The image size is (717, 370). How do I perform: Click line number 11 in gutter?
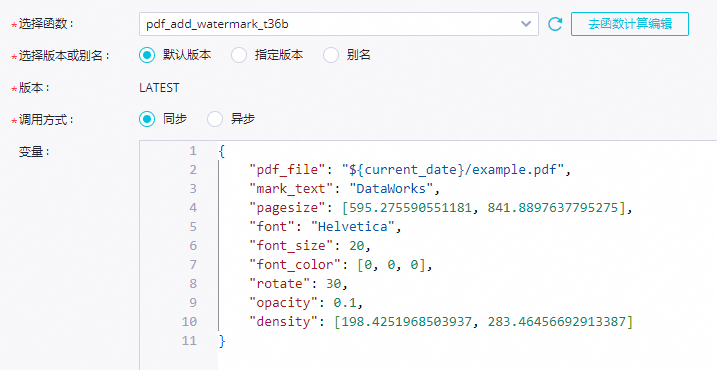pyautogui.click(x=189, y=340)
